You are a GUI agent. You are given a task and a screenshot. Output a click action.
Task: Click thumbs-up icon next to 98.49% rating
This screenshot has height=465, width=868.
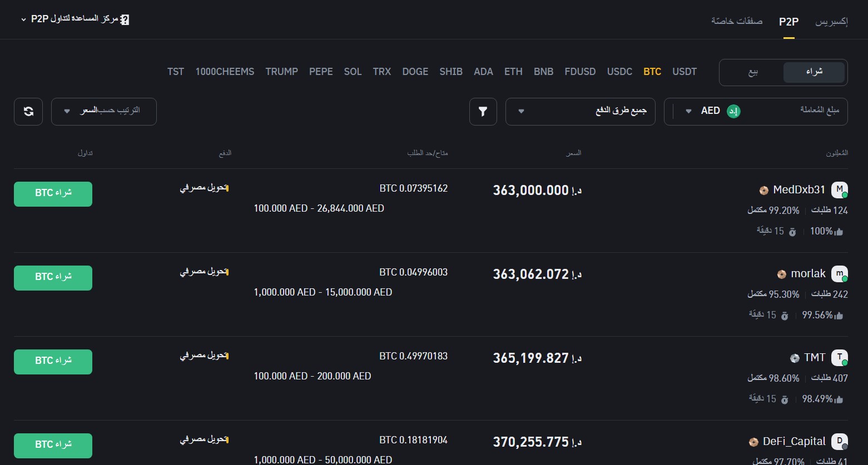pyautogui.click(x=839, y=399)
